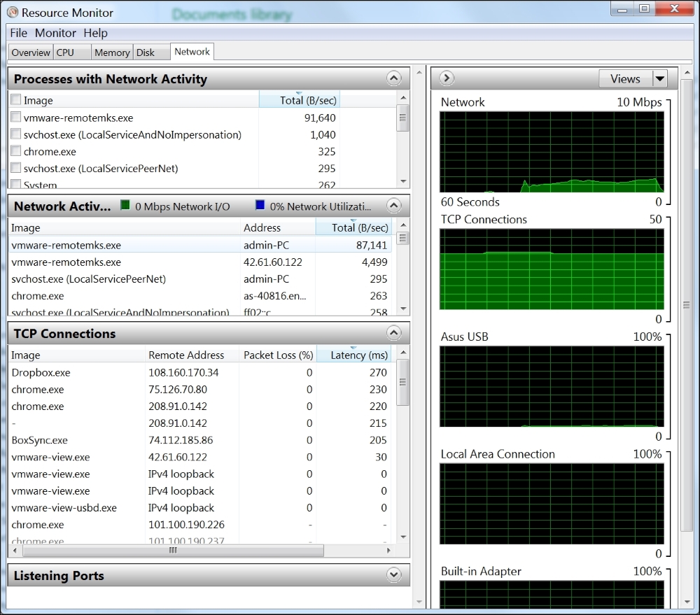The width and height of the screenshot is (700, 615).
Task: Expand the Listening Ports section
Action: (x=393, y=575)
